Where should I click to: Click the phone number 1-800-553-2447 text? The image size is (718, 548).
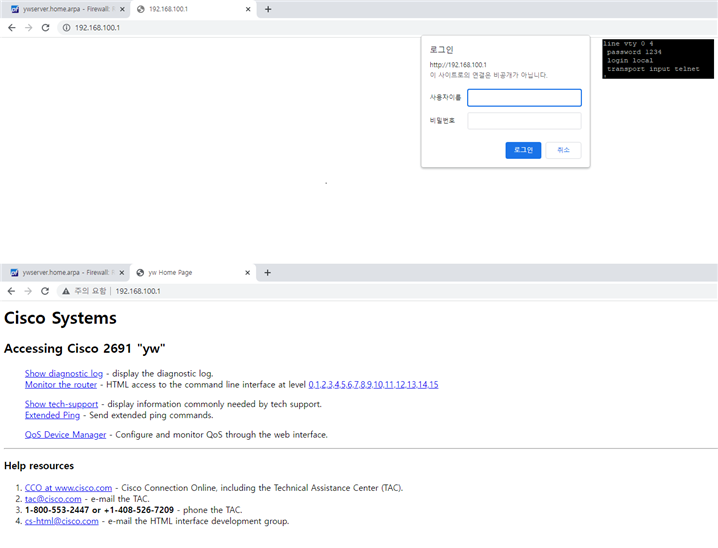click(57, 510)
